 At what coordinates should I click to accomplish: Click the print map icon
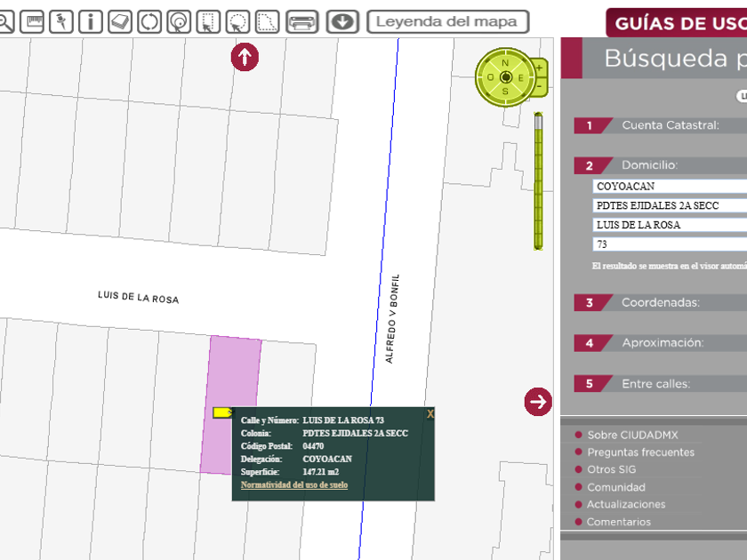pos(302,21)
